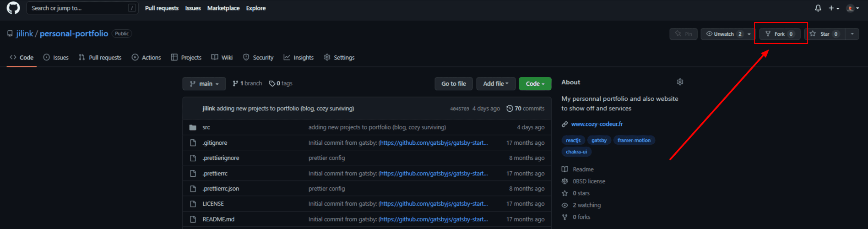The image size is (868, 229).
Task: View the 70 commits history
Action: (526, 109)
